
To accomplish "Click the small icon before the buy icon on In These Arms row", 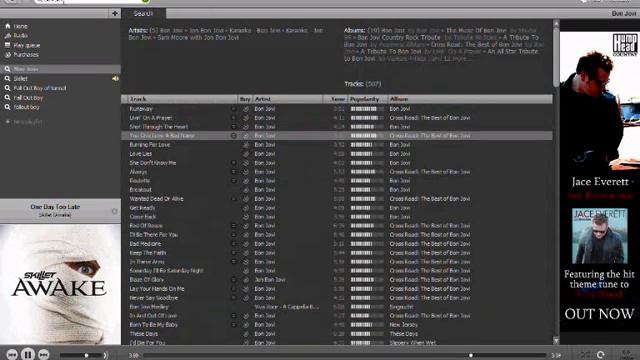I will click(x=234, y=262).
